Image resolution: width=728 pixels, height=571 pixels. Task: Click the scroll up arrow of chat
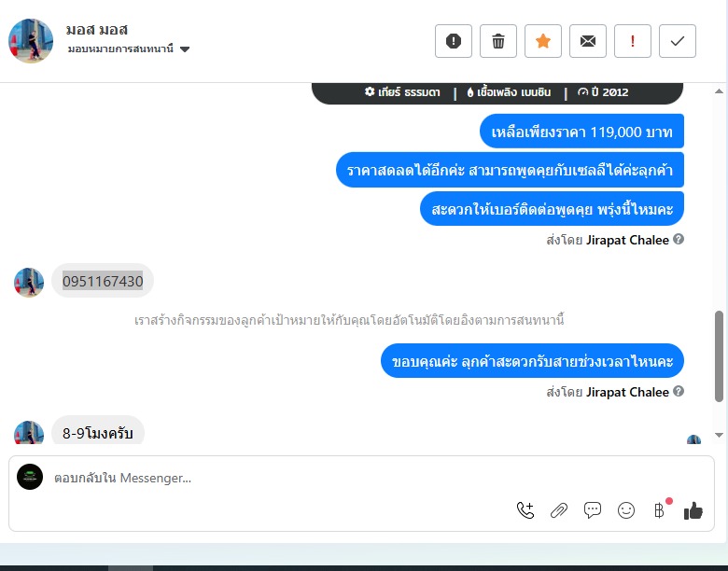point(719,91)
